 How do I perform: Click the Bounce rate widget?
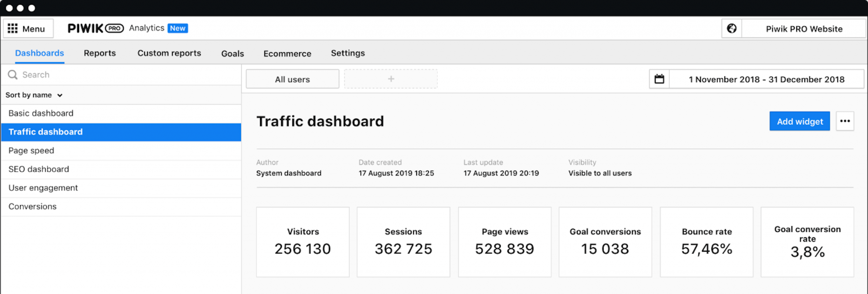(706, 242)
